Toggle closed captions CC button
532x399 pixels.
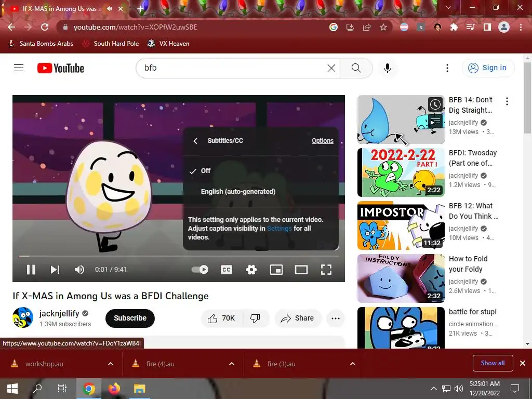227,270
